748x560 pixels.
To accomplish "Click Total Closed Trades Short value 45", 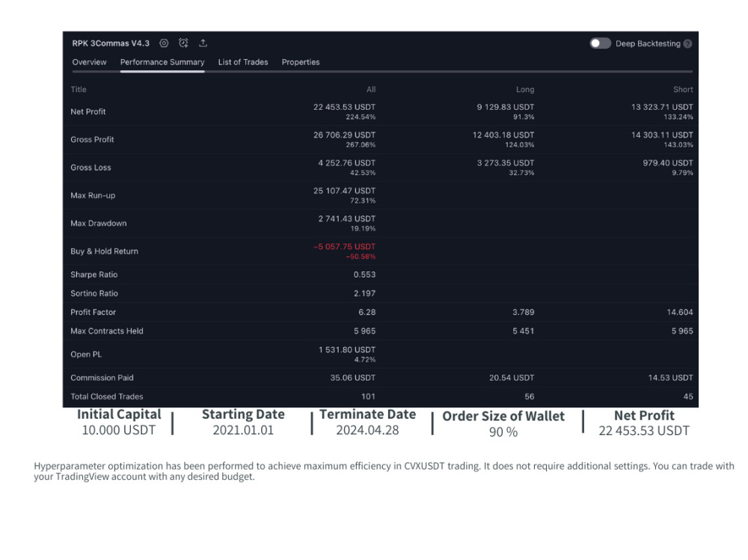I will (x=688, y=396).
